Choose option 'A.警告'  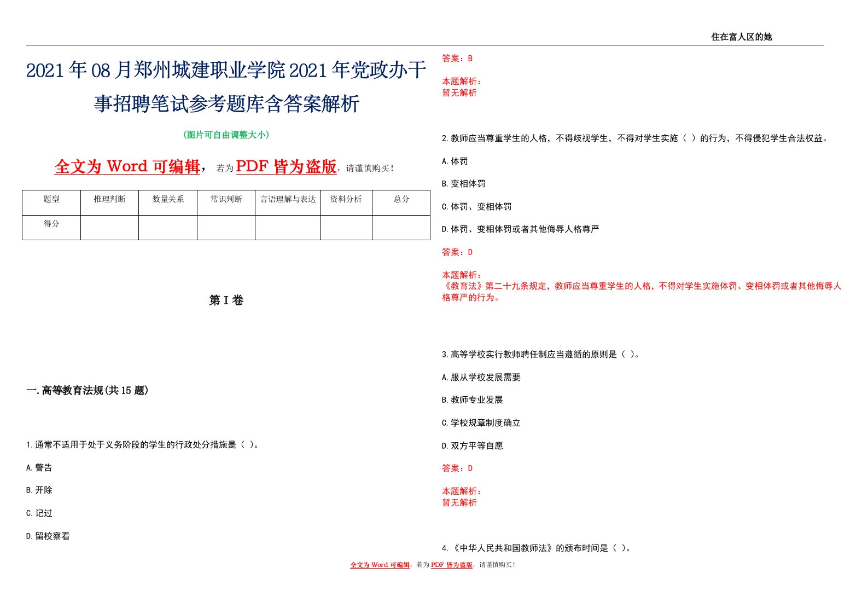[39, 468]
